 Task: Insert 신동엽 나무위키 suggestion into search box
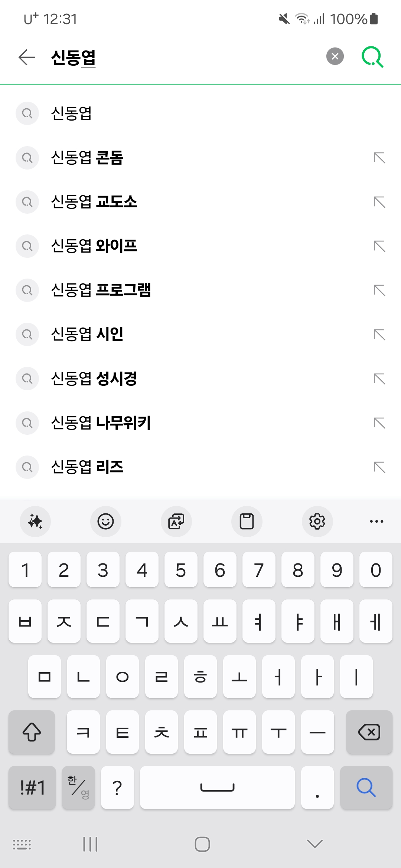(379, 423)
